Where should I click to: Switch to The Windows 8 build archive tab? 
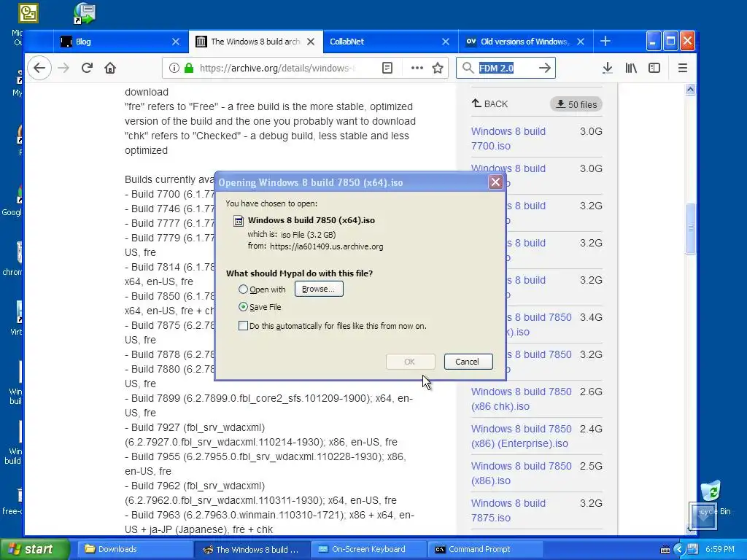coord(256,42)
